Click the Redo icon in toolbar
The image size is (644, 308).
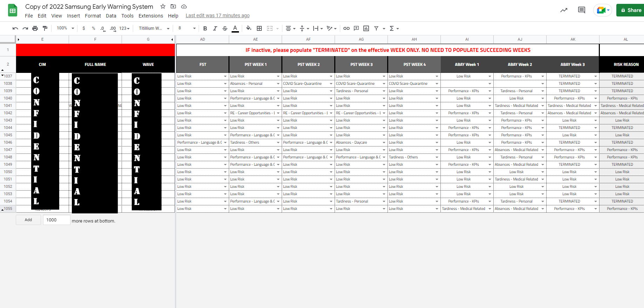(x=25, y=28)
